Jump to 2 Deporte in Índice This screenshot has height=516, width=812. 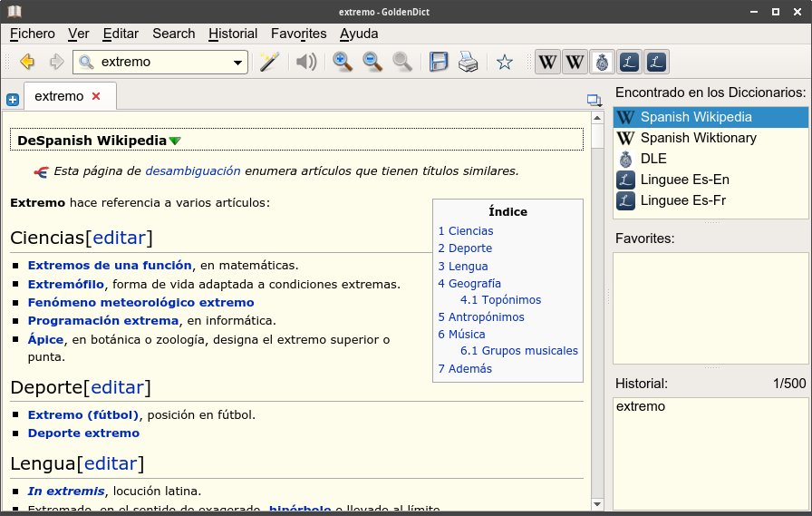click(x=465, y=248)
